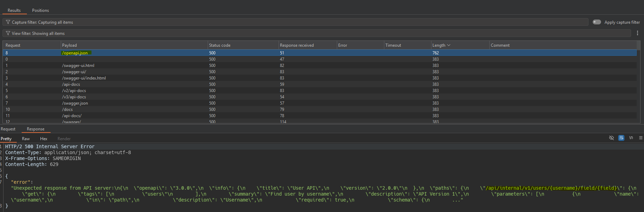
Task: Click the Response received column header
Action: click(297, 45)
